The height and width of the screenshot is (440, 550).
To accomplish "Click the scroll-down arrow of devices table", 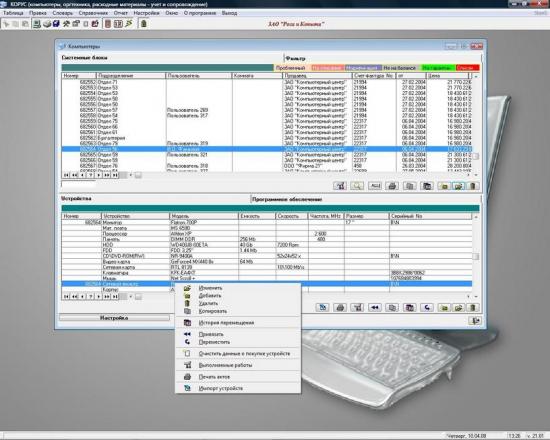I will click(476, 297).
